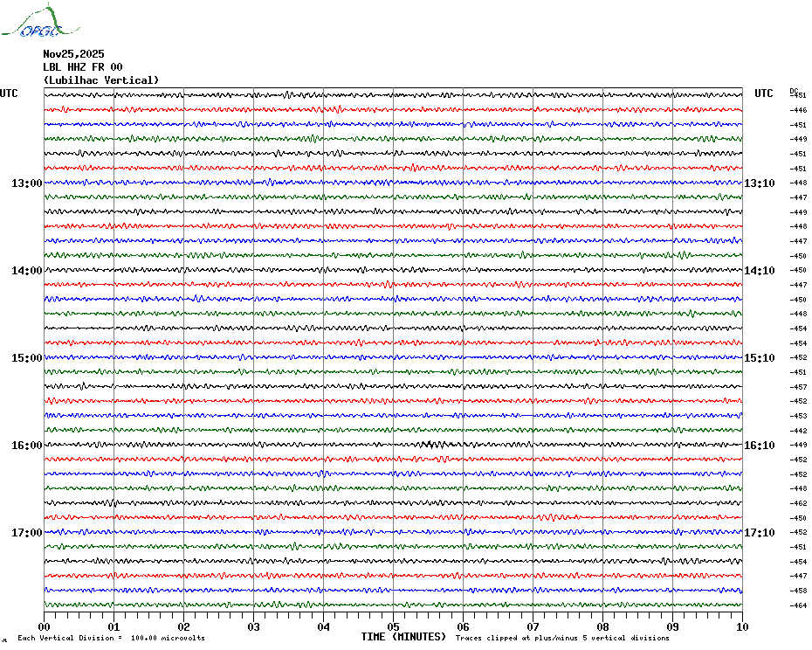Click the 04 minute tick label
Image resolution: width=812 pixels, height=650 pixels.
tap(324, 626)
